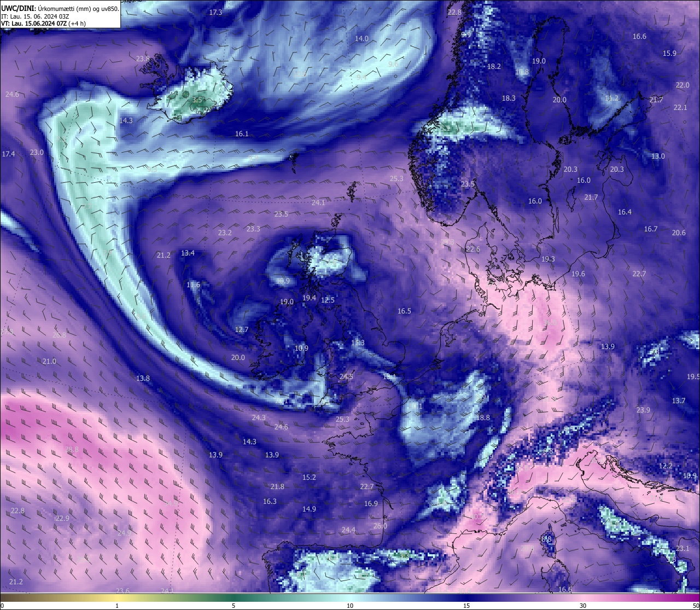Viewport: 700px width, 610px height.
Task: Click the 12.2 value over the Balkans
Action: tap(666, 466)
